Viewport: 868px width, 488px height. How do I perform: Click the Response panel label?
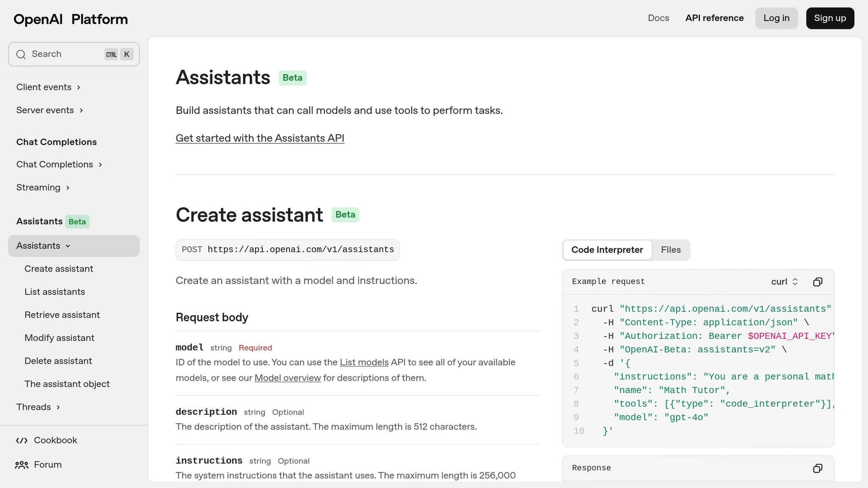[x=591, y=468]
